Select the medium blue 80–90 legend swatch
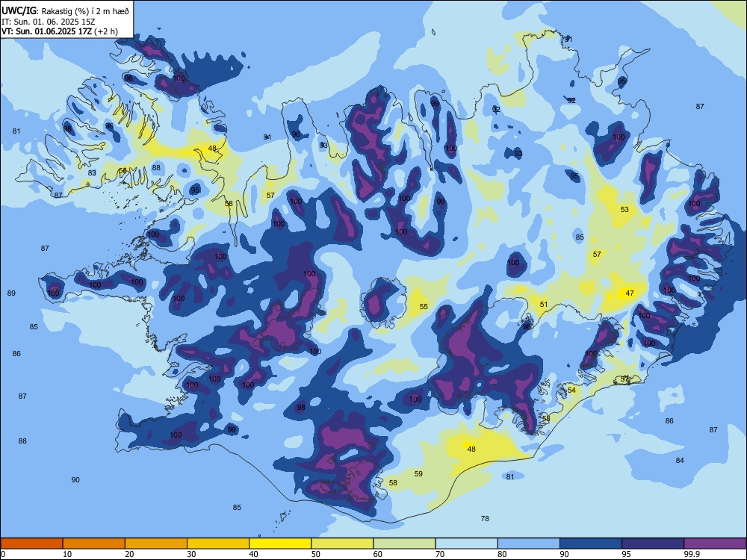The image size is (747, 560). (529, 544)
